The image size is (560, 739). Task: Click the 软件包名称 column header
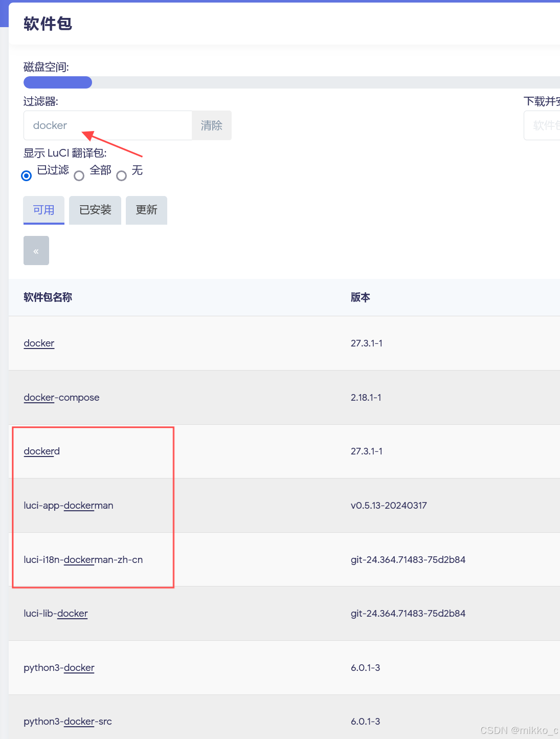(48, 297)
